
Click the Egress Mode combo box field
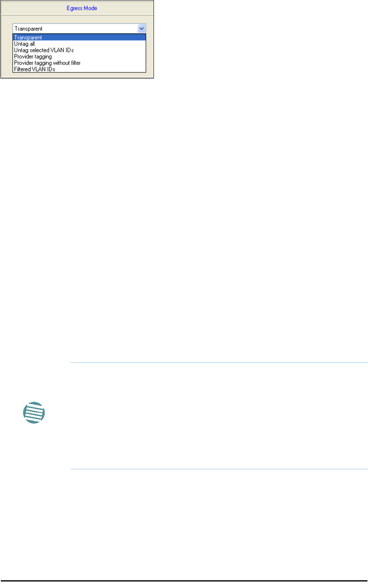(x=79, y=28)
